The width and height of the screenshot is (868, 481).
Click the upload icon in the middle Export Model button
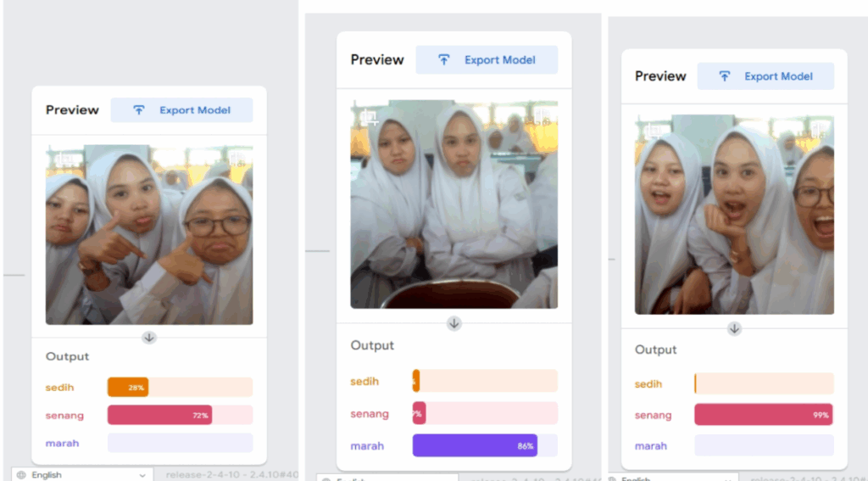(443, 60)
